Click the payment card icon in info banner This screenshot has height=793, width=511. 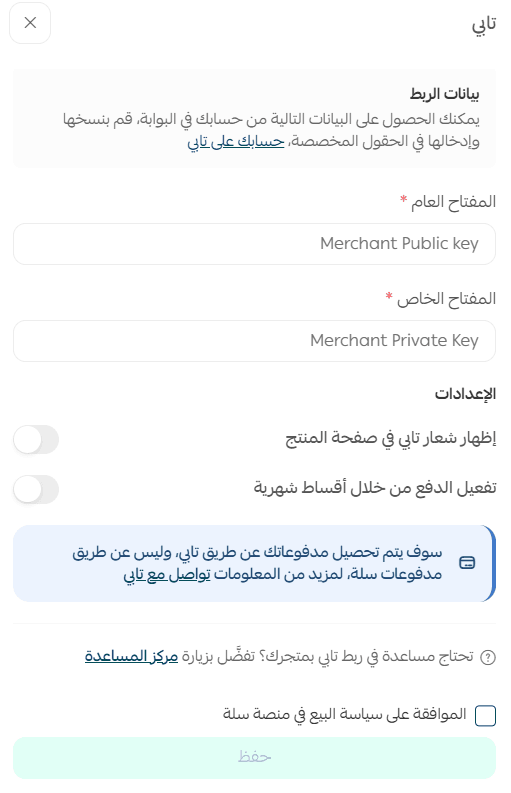point(467,562)
